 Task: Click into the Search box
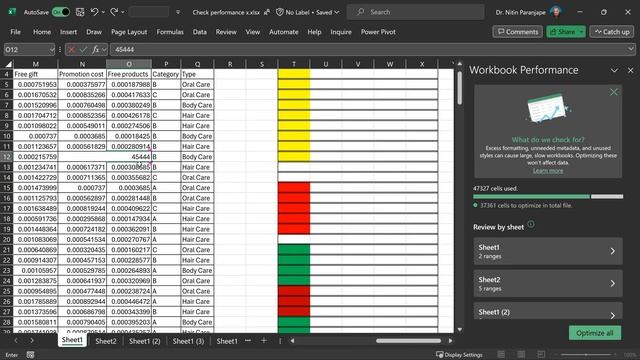click(x=416, y=12)
